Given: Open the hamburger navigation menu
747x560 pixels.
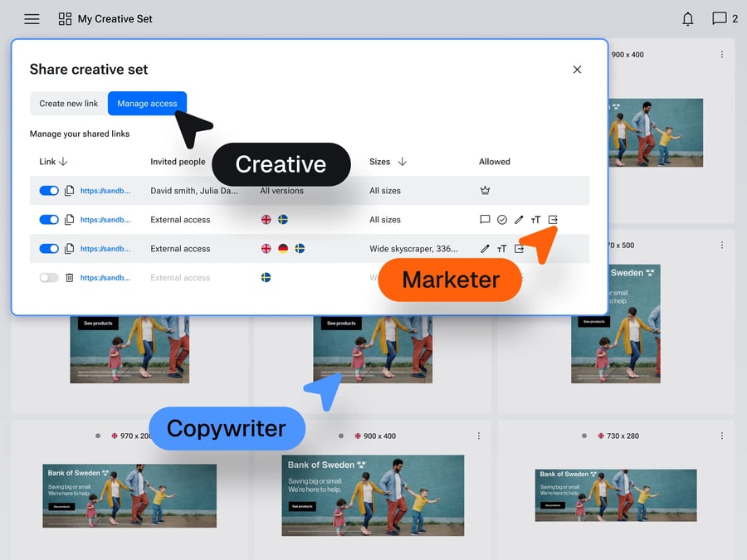Looking at the screenshot, I should (32, 19).
